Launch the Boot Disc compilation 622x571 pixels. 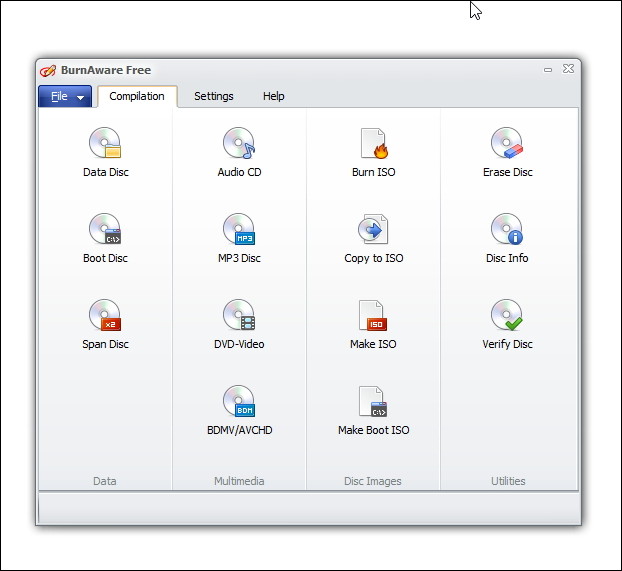[106, 238]
